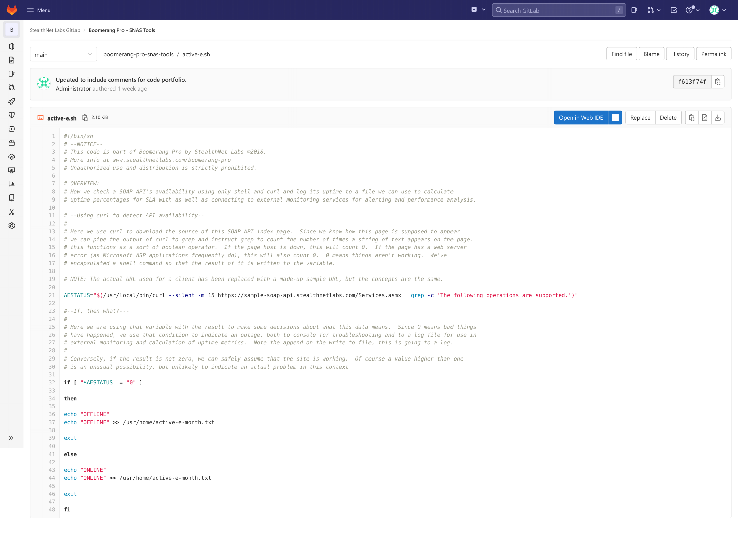Image resolution: width=738 pixels, height=560 pixels.
Task: Download the active-e.sh file
Action: [x=718, y=118]
